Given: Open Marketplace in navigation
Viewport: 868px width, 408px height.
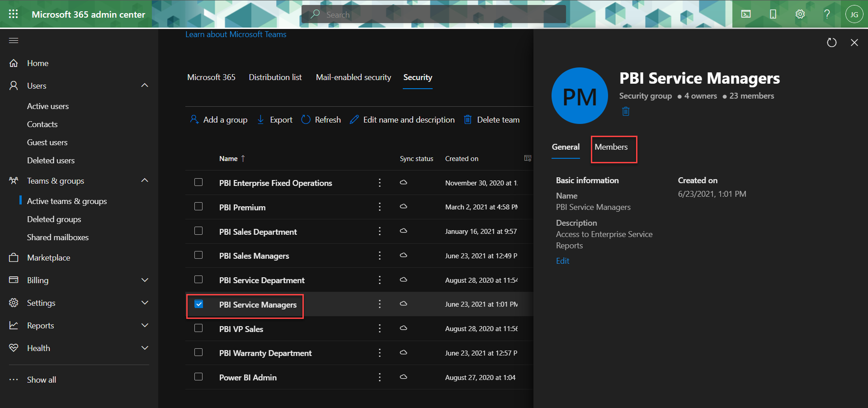Looking at the screenshot, I should coord(49,258).
